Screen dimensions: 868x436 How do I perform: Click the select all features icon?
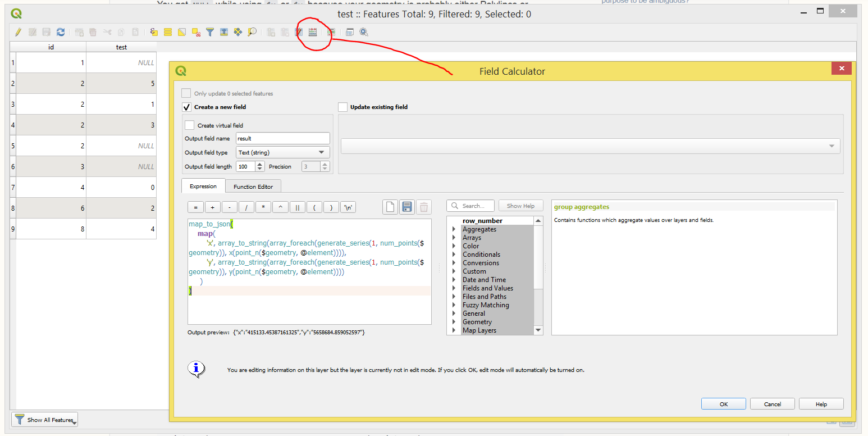pos(168,33)
